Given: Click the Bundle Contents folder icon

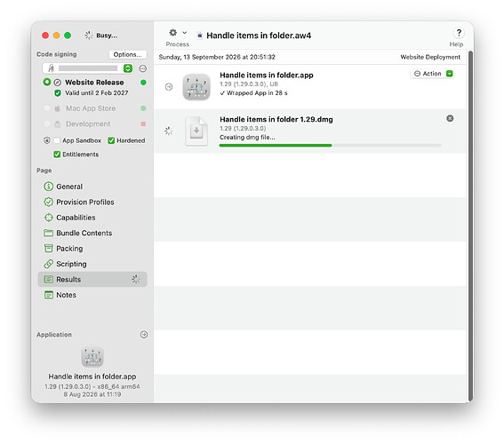Looking at the screenshot, I should coord(48,233).
